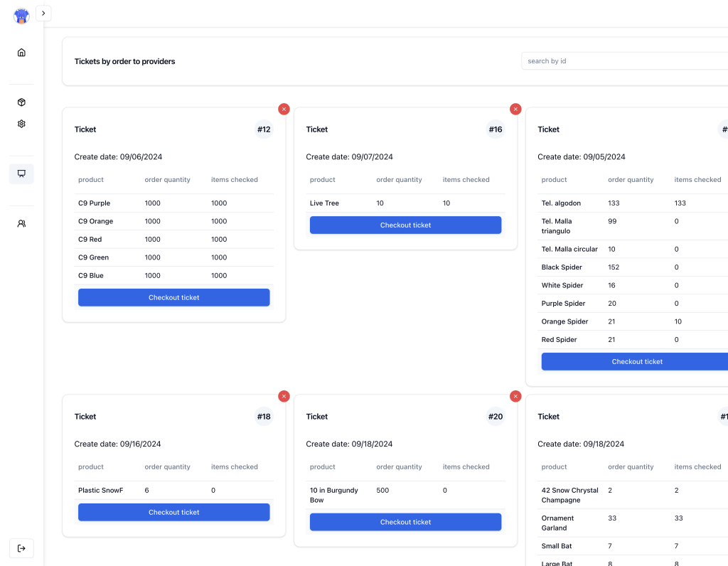
Task: Click Create date 09/05/2024 text
Action: [x=582, y=157]
